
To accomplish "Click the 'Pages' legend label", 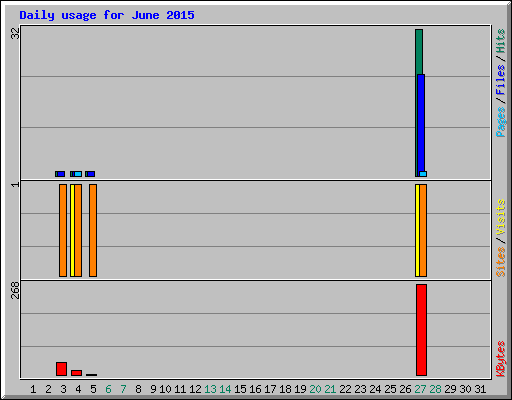I will pos(500,122).
